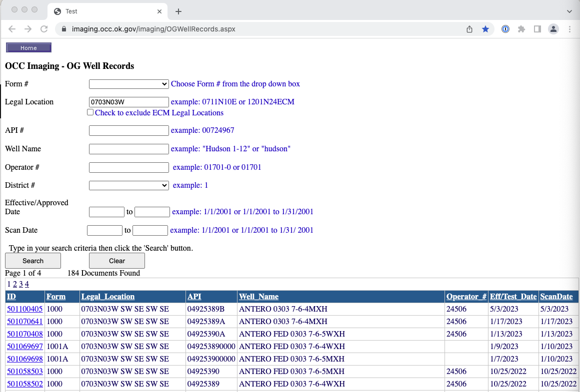
Task: Open the 1Password extension icon
Action: (505, 29)
